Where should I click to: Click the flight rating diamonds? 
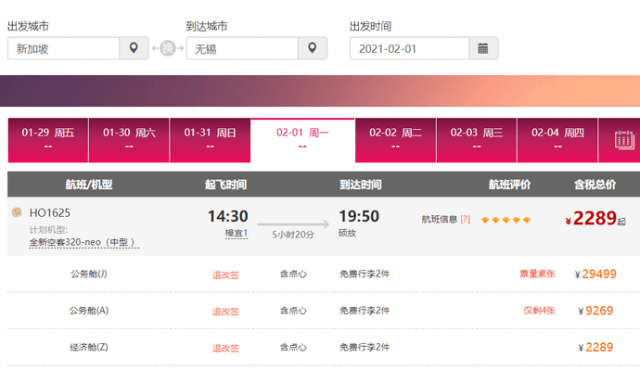click(506, 220)
